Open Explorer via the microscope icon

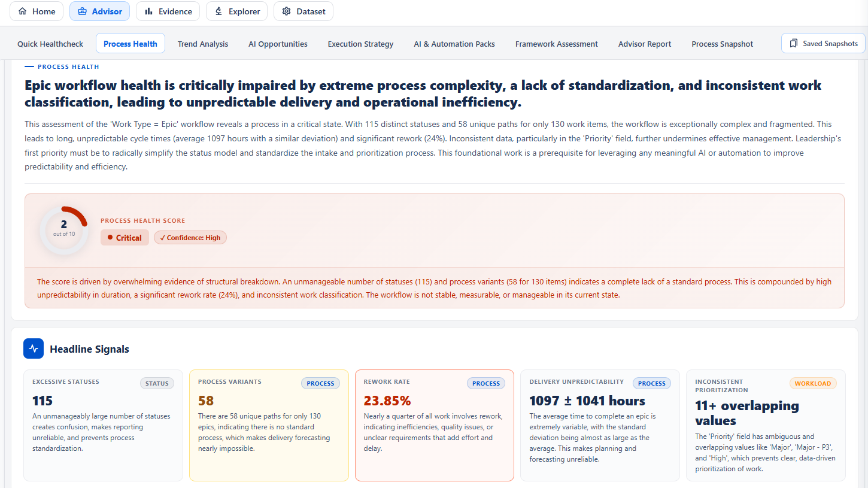click(x=220, y=11)
